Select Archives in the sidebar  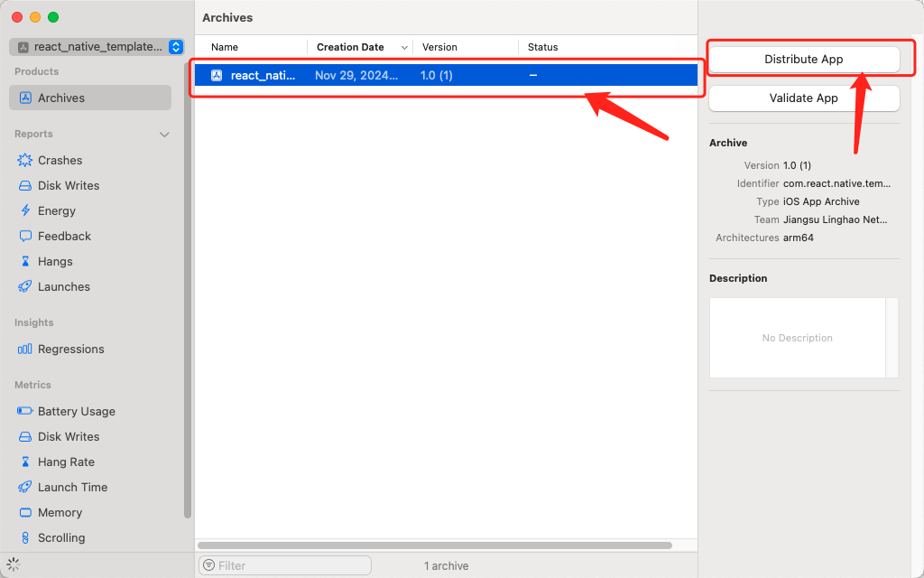coord(90,98)
